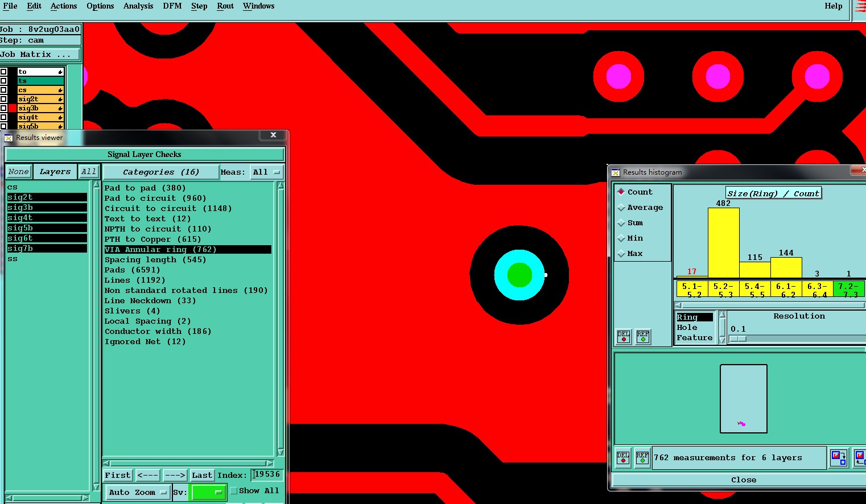Viewport: 866px width, 504px height.
Task: Click Results histogram window title icon
Action: click(x=616, y=172)
